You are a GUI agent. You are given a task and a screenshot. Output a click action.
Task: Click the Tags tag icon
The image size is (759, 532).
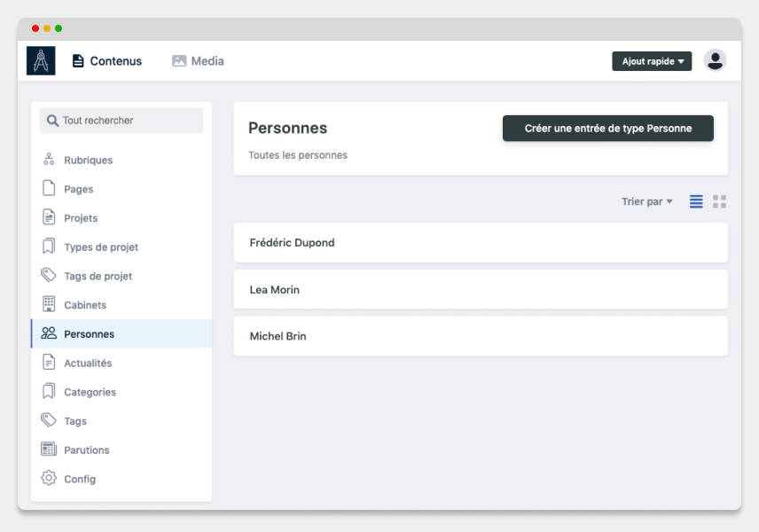tap(49, 420)
